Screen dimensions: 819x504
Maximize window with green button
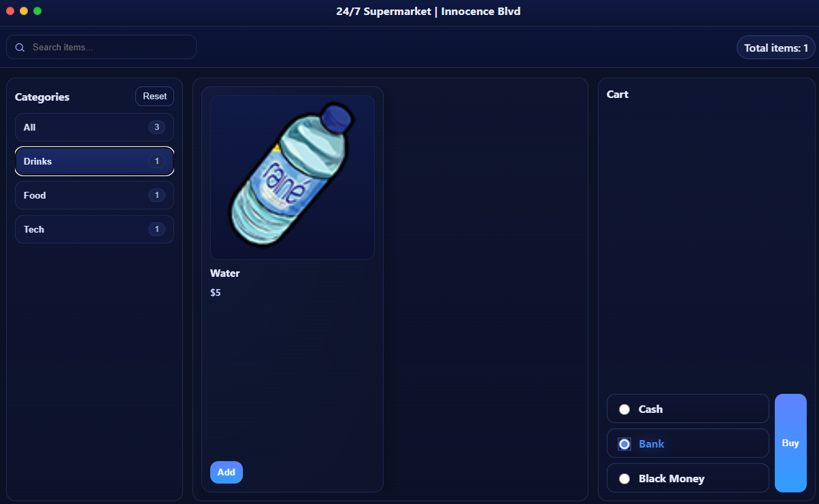(37, 11)
